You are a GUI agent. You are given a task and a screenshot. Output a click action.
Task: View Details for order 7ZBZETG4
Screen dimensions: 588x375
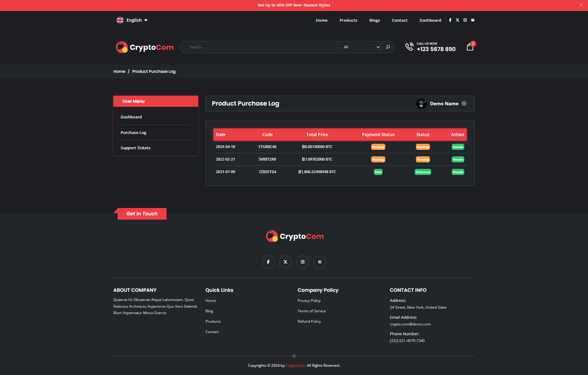pyautogui.click(x=458, y=172)
